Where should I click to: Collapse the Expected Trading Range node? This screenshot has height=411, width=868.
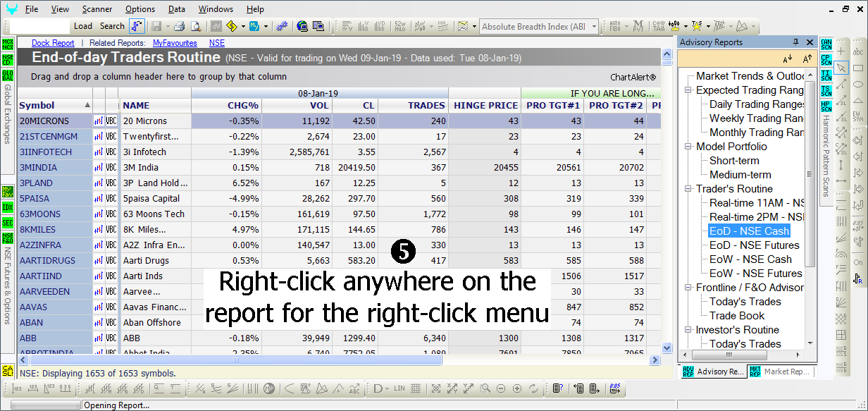click(x=688, y=90)
